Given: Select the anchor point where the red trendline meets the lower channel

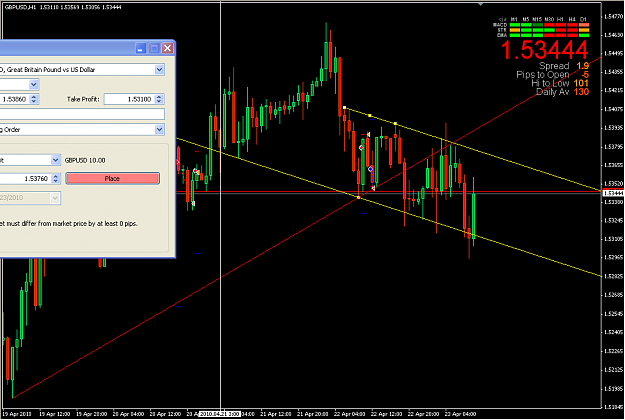Looking at the screenshot, I should 358,197.
